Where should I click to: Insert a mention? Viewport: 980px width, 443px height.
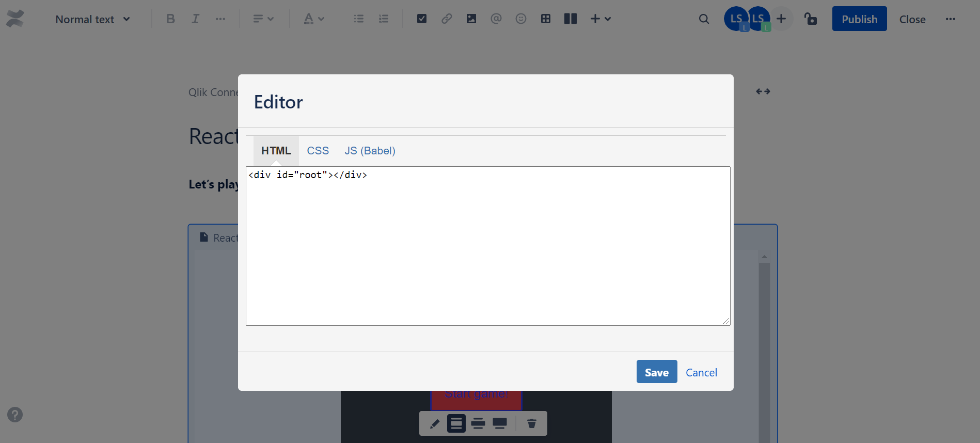pyautogui.click(x=496, y=19)
